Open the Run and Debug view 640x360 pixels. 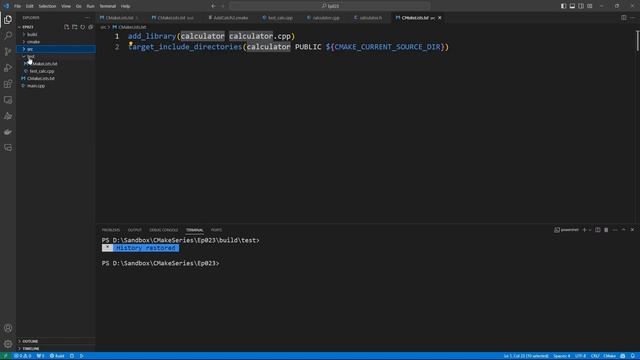pos(8,68)
